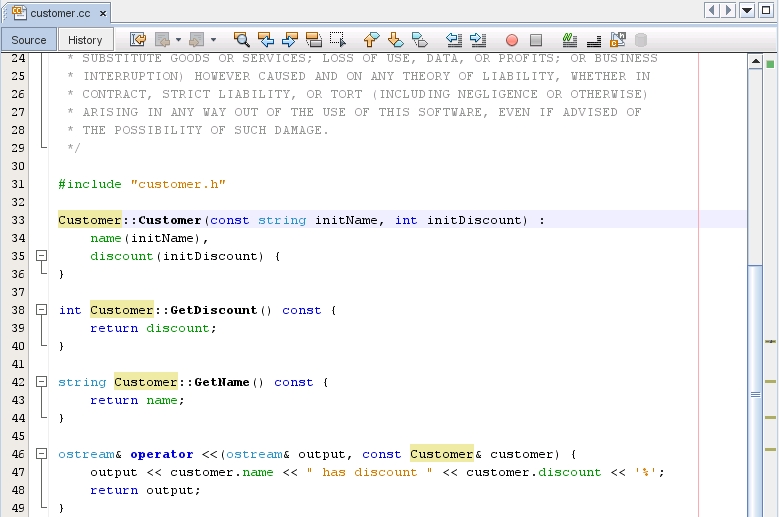779x517 pixels.
Task: Find previous occurrence icon
Action: point(266,40)
